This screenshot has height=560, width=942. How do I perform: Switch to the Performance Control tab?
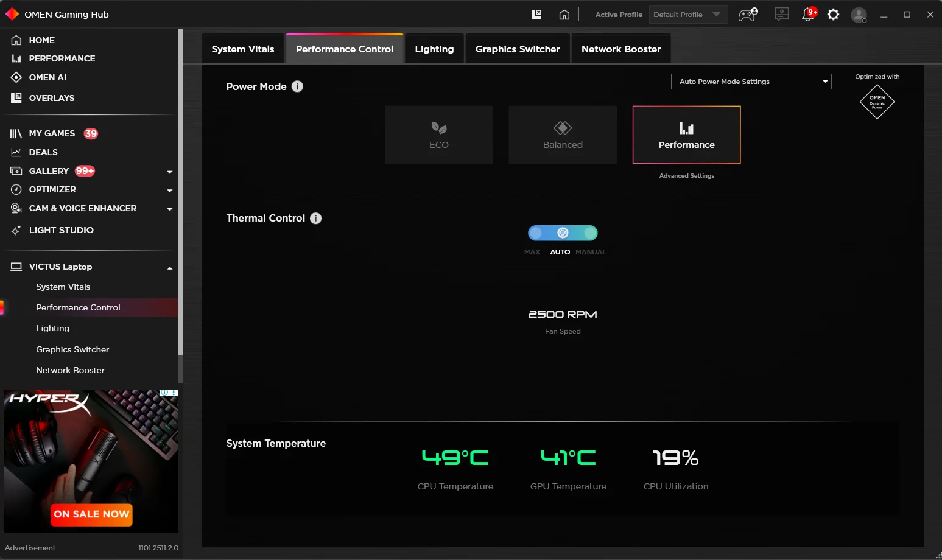[x=345, y=49]
